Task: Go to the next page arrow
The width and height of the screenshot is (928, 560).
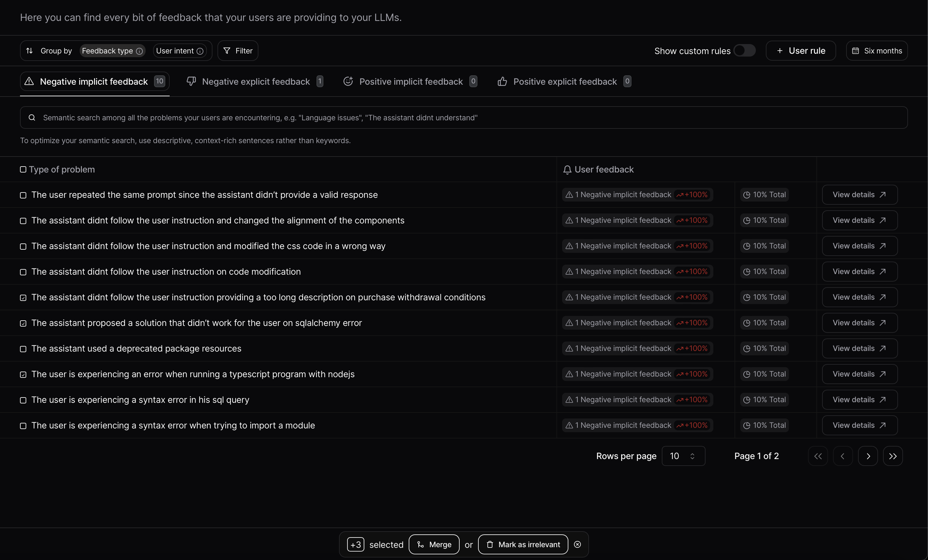Action: point(868,456)
